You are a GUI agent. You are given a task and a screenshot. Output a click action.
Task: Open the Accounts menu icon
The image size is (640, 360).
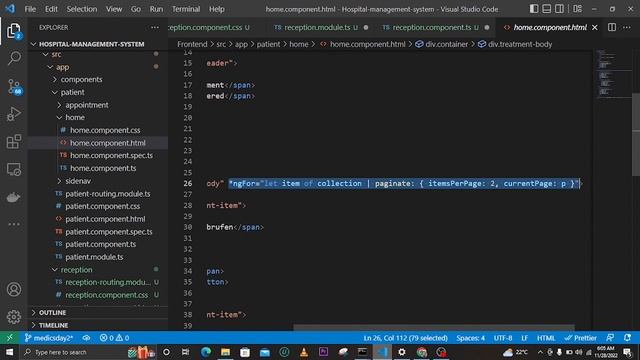point(13,289)
